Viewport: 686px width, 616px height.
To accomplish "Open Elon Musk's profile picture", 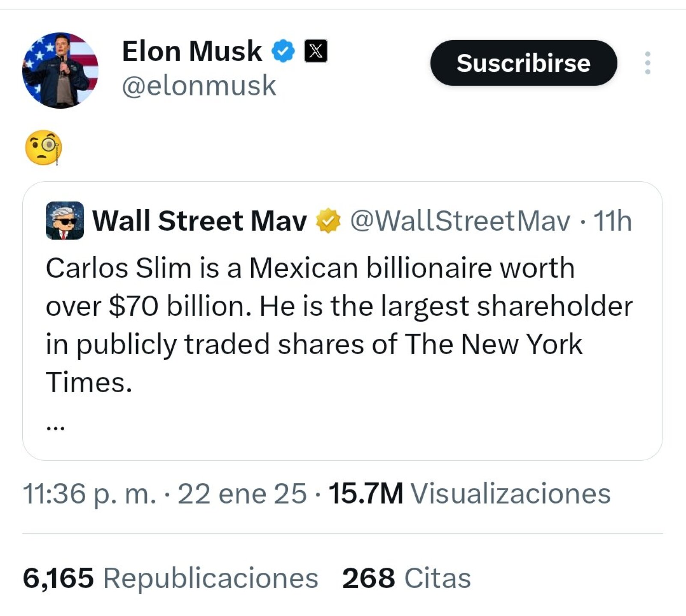I will 60,71.
